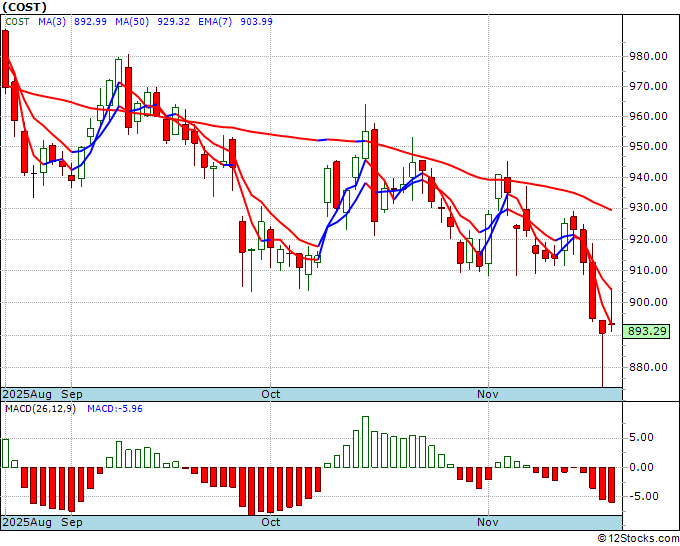Viewport: 680px width, 546px height.
Task: Click the MA(50) indicator label
Action: click(x=132, y=22)
